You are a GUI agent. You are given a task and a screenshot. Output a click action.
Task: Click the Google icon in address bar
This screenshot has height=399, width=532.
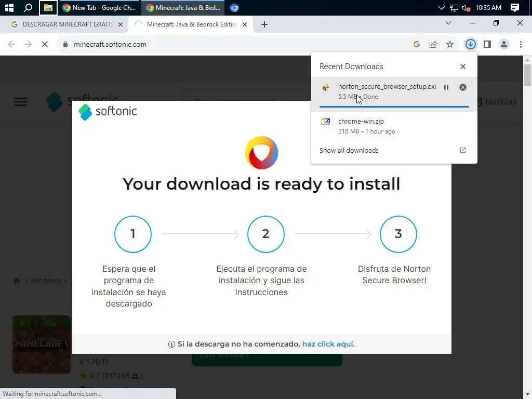(x=417, y=44)
